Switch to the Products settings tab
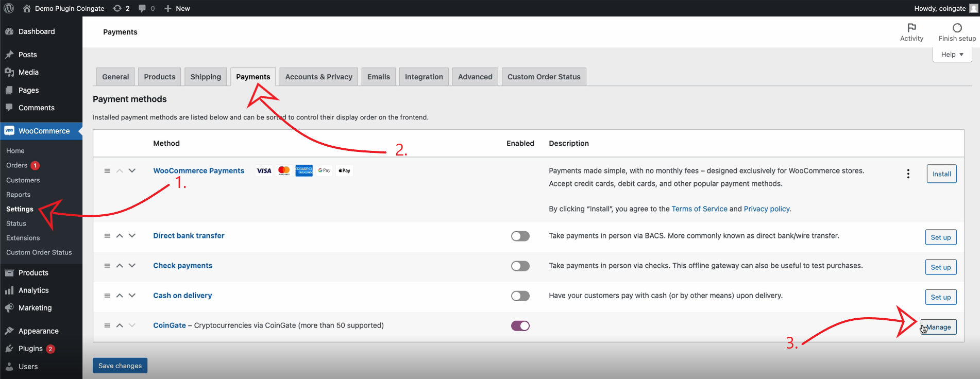Viewport: 980px width, 379px height. 160,77
